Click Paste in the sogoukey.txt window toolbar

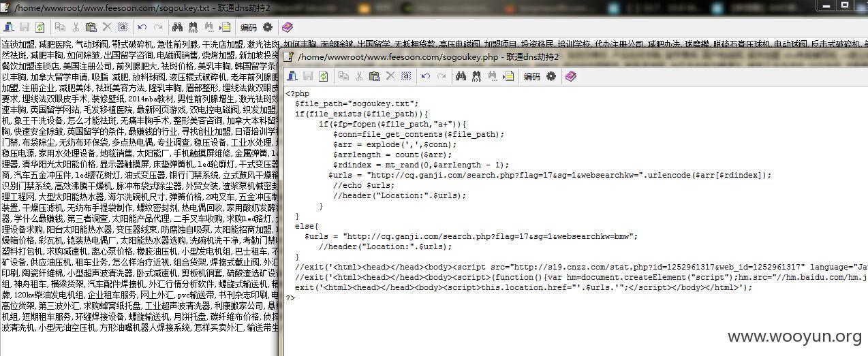tap(91, 27)
